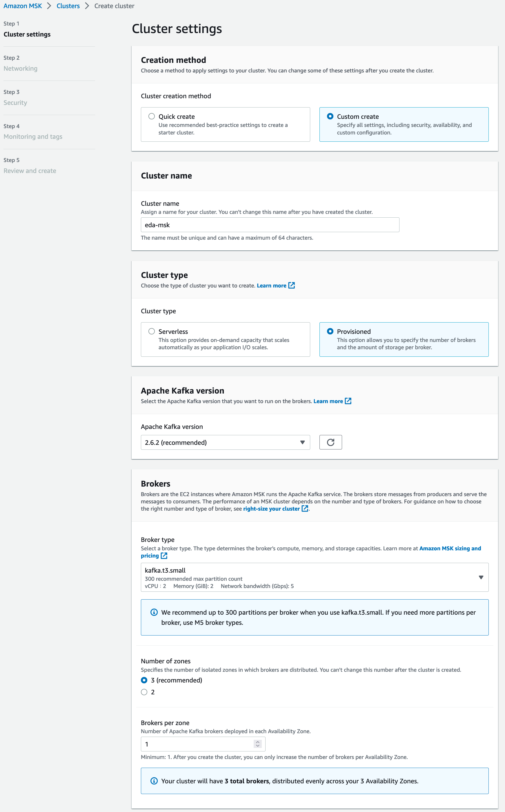Click info icon in 300 partitions recommendation box
505x812 pixels.
pos(154,612)
